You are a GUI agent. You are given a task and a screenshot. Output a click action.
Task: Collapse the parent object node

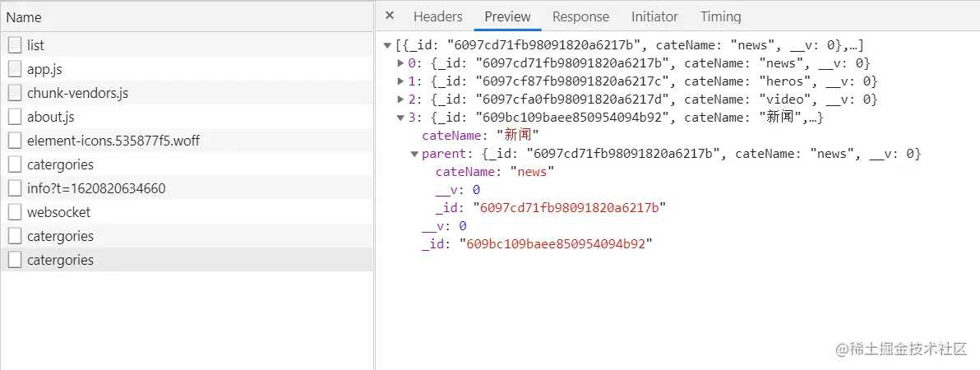pyautogui.click(x=414, y=155)
